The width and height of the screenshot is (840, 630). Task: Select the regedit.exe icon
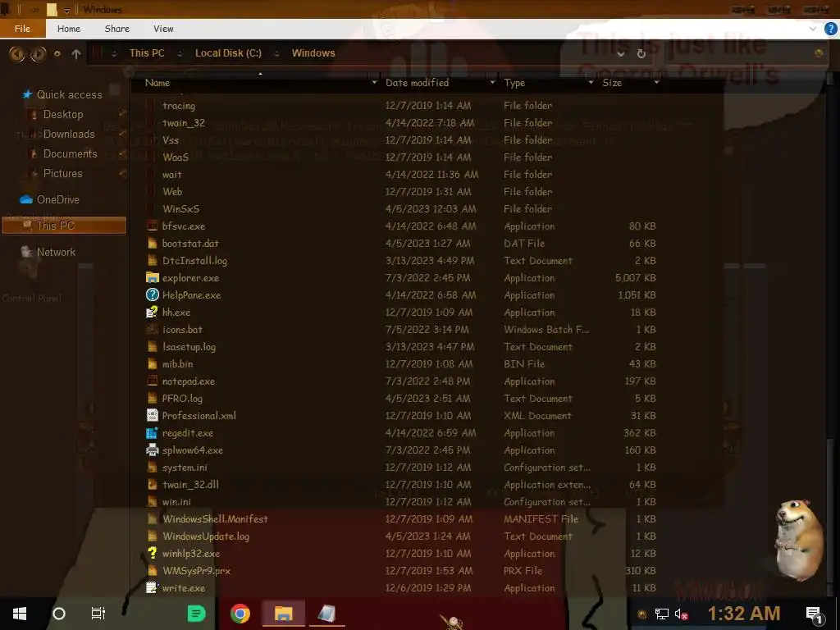coord(153,433)
